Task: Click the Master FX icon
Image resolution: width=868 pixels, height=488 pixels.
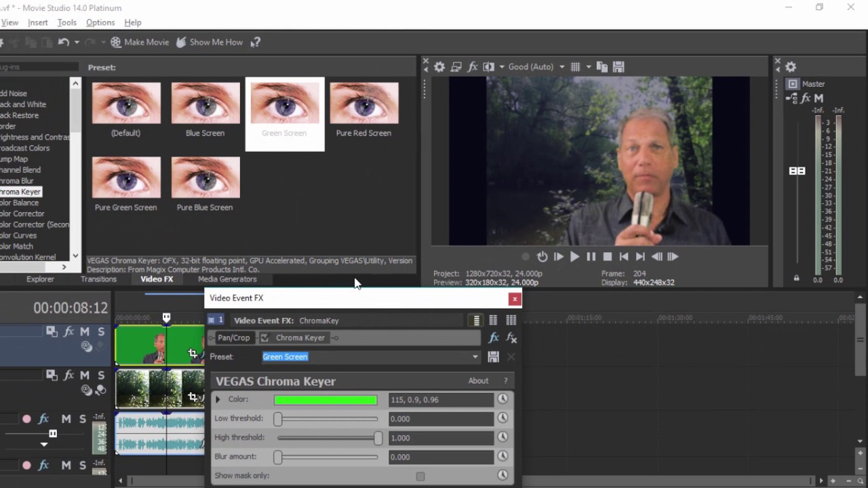Action: [806, 98]
